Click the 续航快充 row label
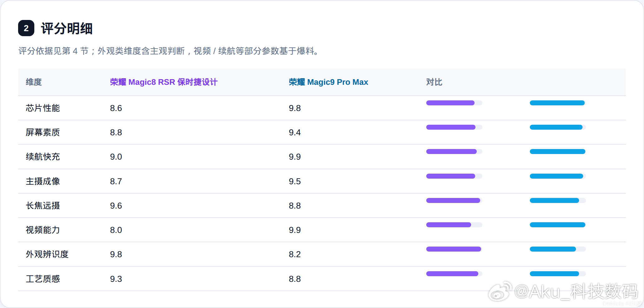Viewport: 644px width, 308px height. click(43, 157)
